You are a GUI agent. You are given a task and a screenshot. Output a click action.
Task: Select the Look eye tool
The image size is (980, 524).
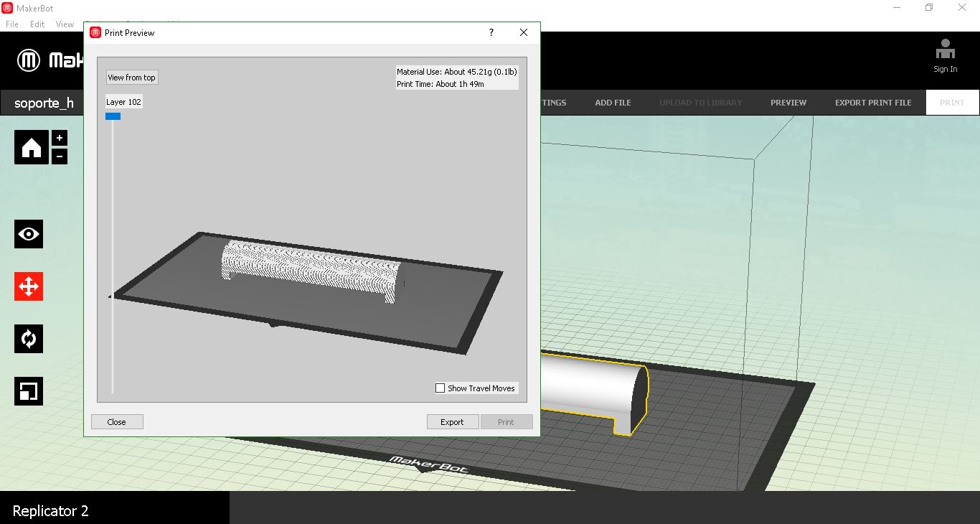[x=29, y=234]
